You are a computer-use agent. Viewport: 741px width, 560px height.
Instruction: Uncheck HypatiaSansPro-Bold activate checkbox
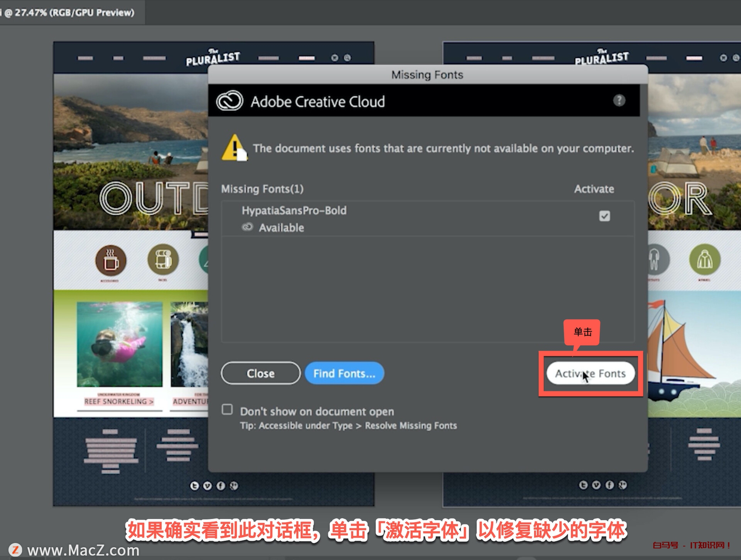click(604, 216)
